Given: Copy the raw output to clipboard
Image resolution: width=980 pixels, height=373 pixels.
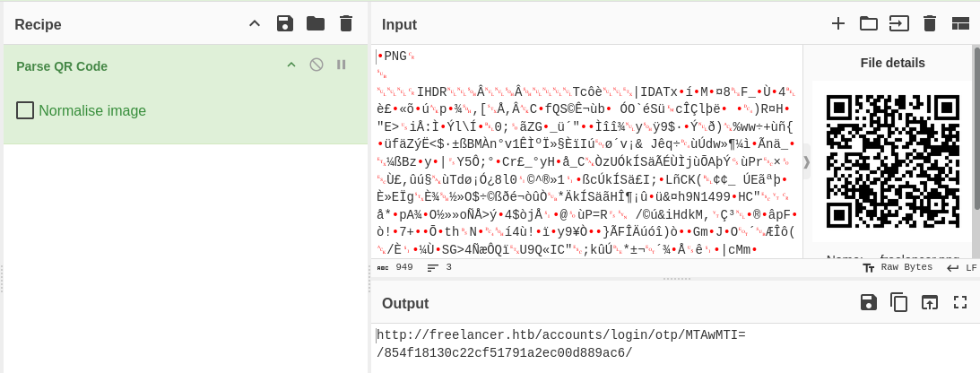Looking at the screenshot, I should [898, 302].
